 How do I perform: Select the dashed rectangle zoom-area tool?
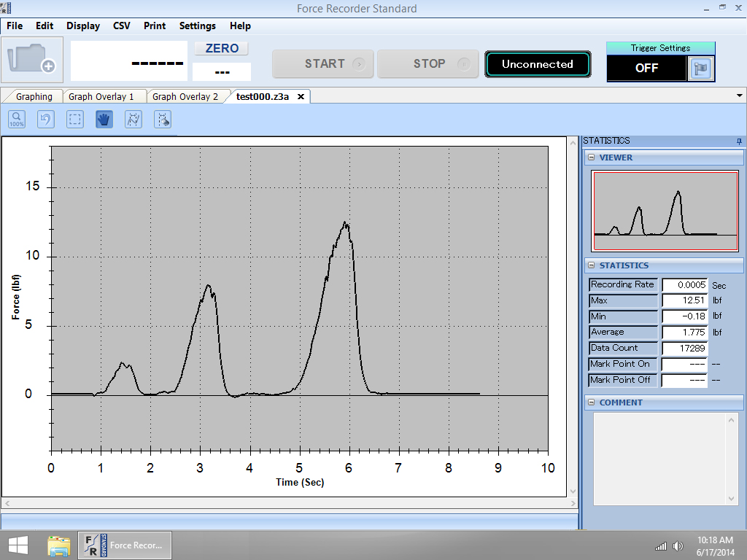coord(75,119)
